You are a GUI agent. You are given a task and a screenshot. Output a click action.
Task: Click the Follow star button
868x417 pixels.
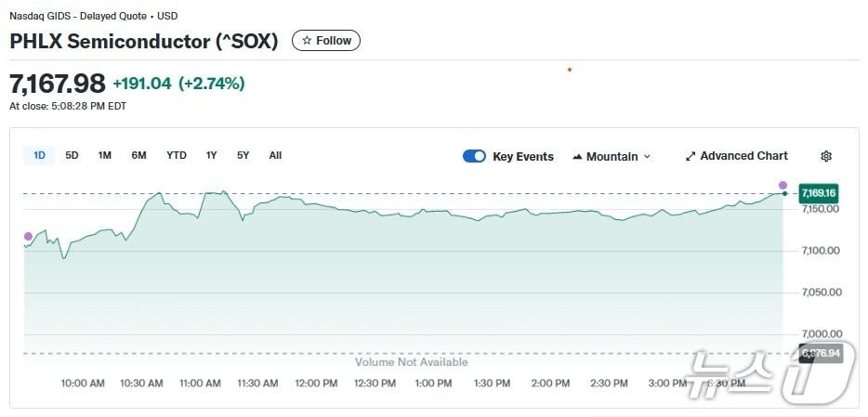326,41
